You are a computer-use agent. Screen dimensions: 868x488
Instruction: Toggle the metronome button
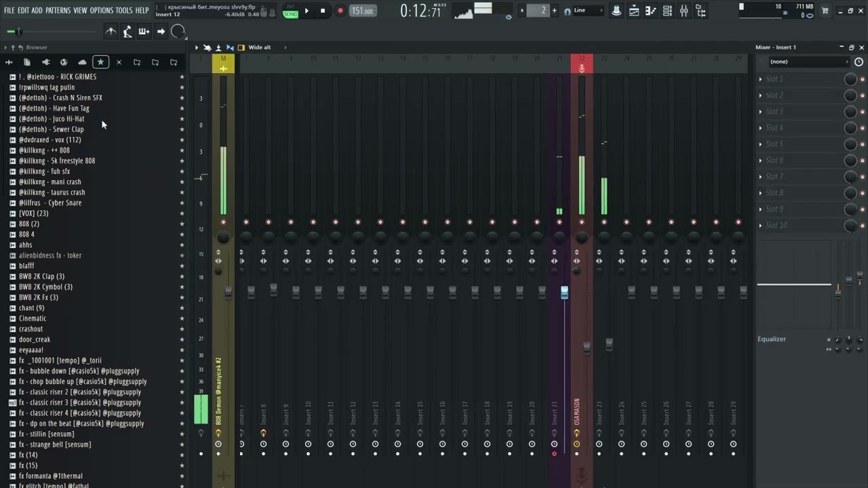(x=111, y=31)
